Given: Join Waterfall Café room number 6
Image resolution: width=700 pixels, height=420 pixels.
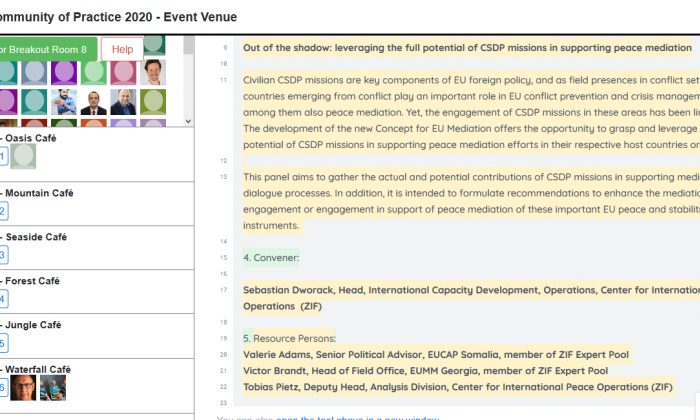Looking at the screenshot, I should click(3, 388).
